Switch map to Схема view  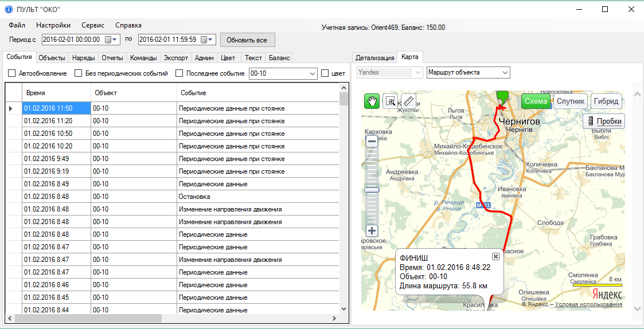point(536,101)
